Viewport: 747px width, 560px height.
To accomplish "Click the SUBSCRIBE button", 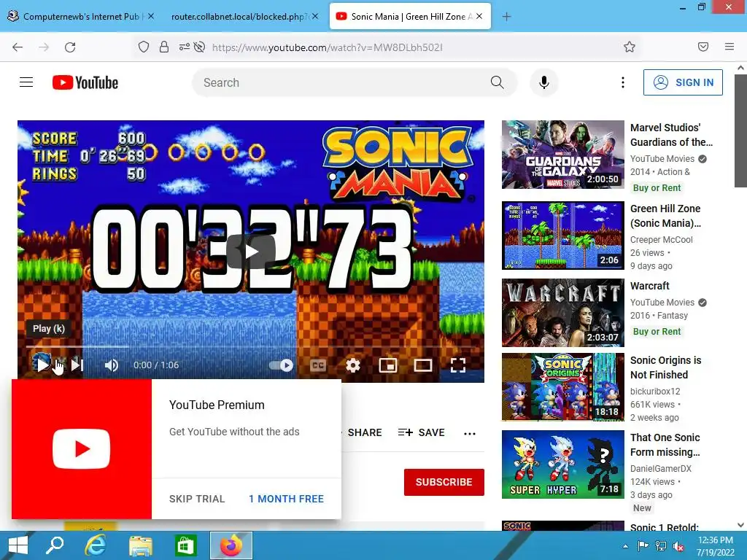I will click(x=444, y=482).
